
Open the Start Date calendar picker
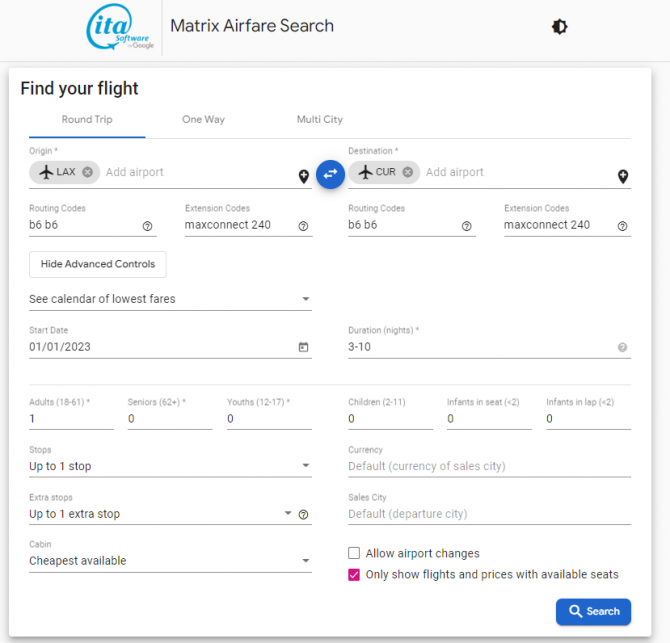click(x=303, y=347)
